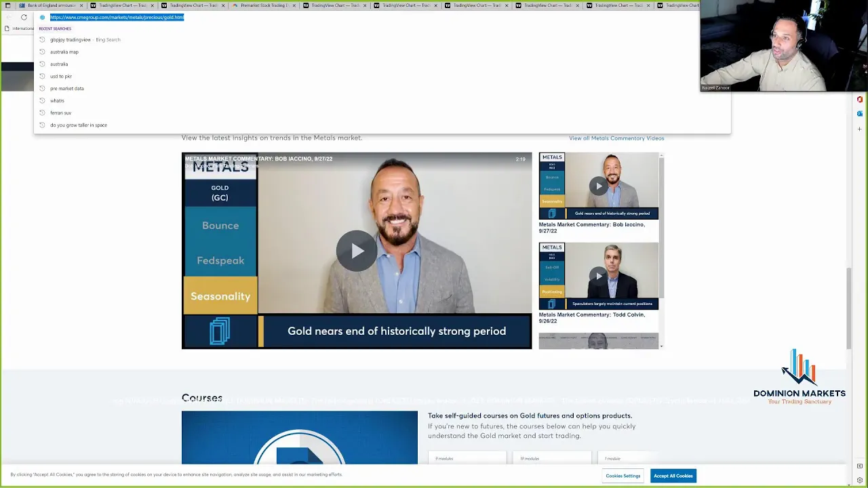Play the Todd Colvin 9/26/22 thumbnail video
This screenshot has height=488, width=868.
click(598, 276)
